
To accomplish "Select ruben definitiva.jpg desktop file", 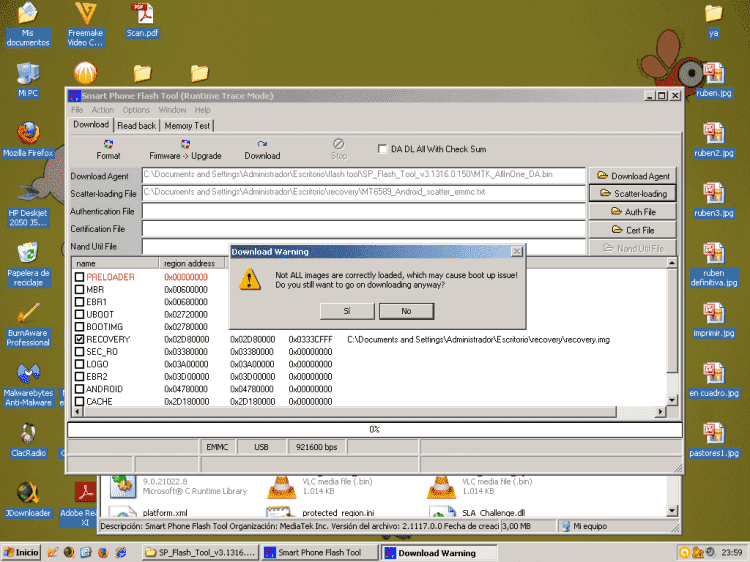I will 714,264.
